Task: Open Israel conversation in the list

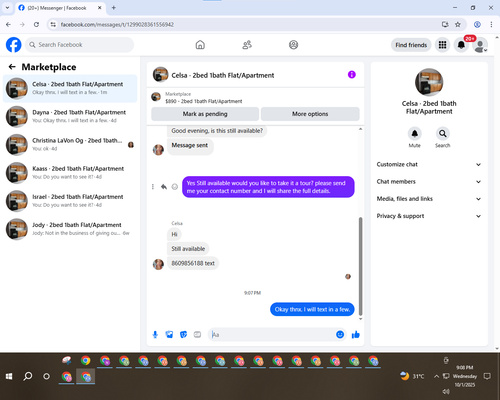Action: click(70, 201)
